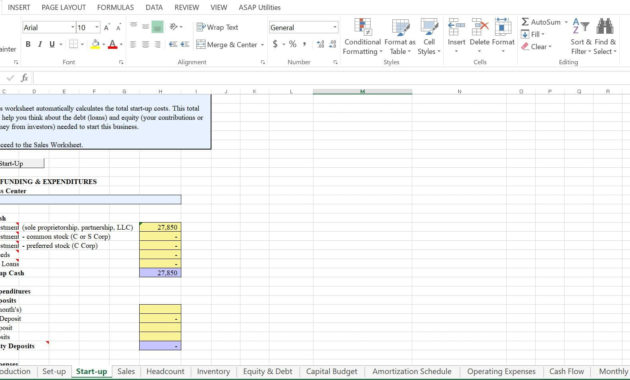Align text right
This screenshot has width=630, height=380.
158,44
